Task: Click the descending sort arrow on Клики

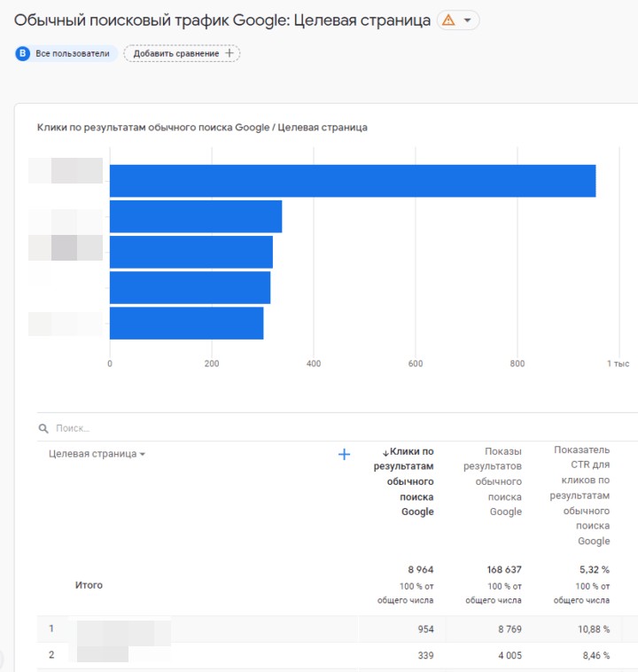Action: click(385, 452)
